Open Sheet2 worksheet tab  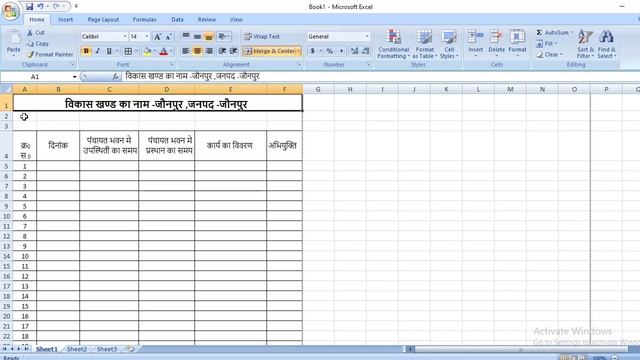point(77,349)
